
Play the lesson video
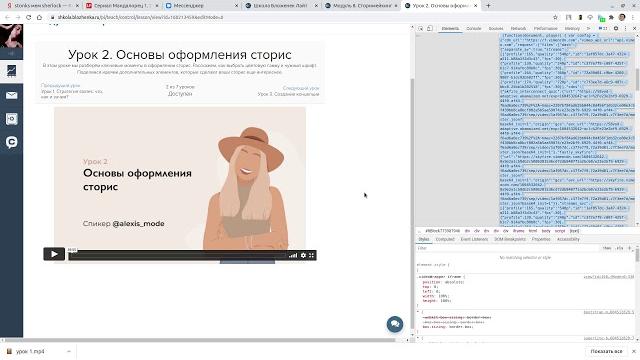pos(54,254)
